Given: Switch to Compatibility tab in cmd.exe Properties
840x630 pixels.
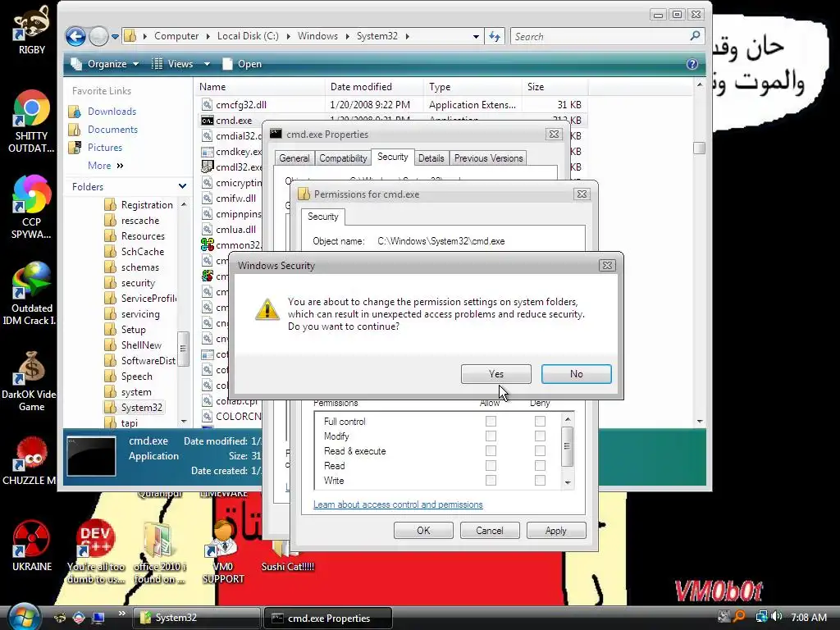Looking at the screenshot, I should click(343, 158).
